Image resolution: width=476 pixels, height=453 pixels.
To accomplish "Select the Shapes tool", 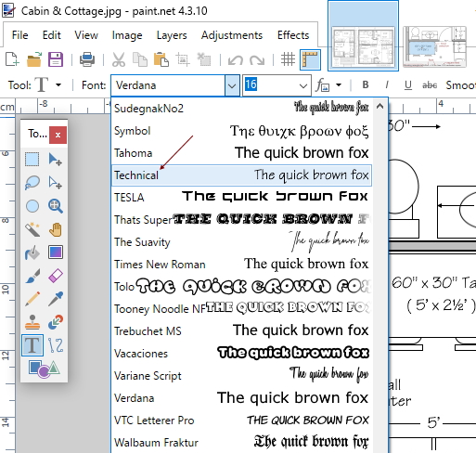I will point(44,369).
